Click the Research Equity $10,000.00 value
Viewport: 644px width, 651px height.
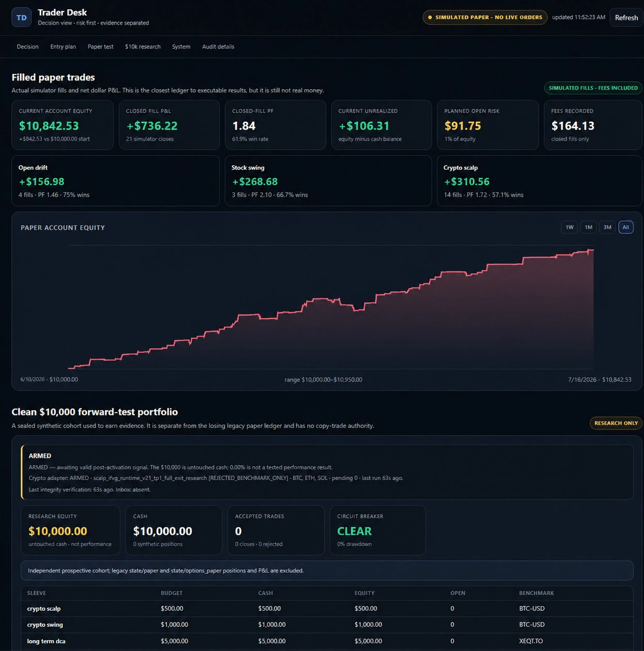tap(58, 531)
